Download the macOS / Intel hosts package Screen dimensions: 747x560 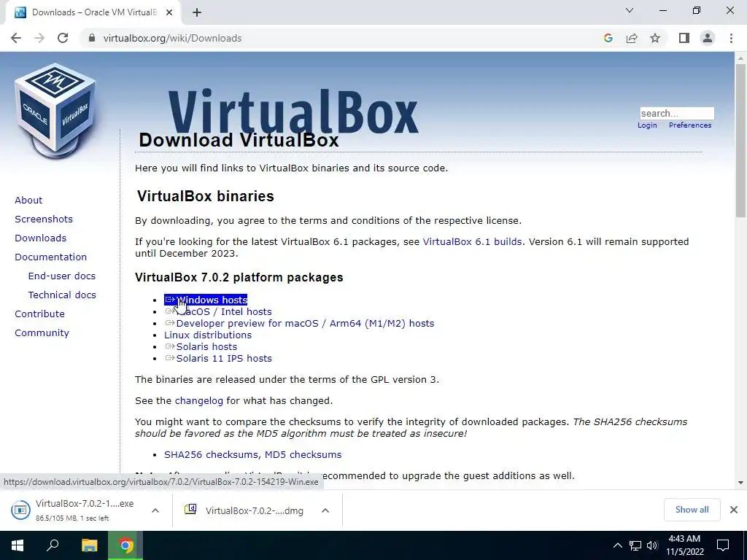coord(218,312)
